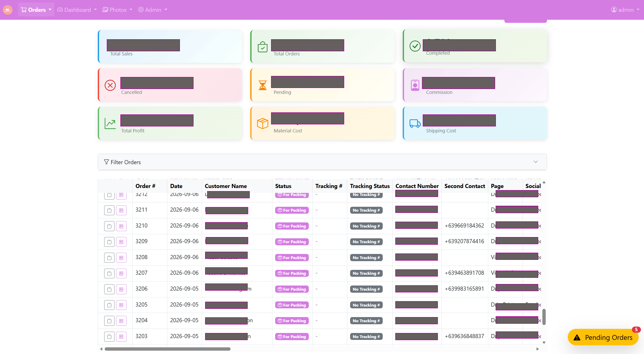Image resolution: width=644 pixels, height=354 pixels.
Task: Click the For Packing badge for order 3205
Action: [x=292, y=305]
